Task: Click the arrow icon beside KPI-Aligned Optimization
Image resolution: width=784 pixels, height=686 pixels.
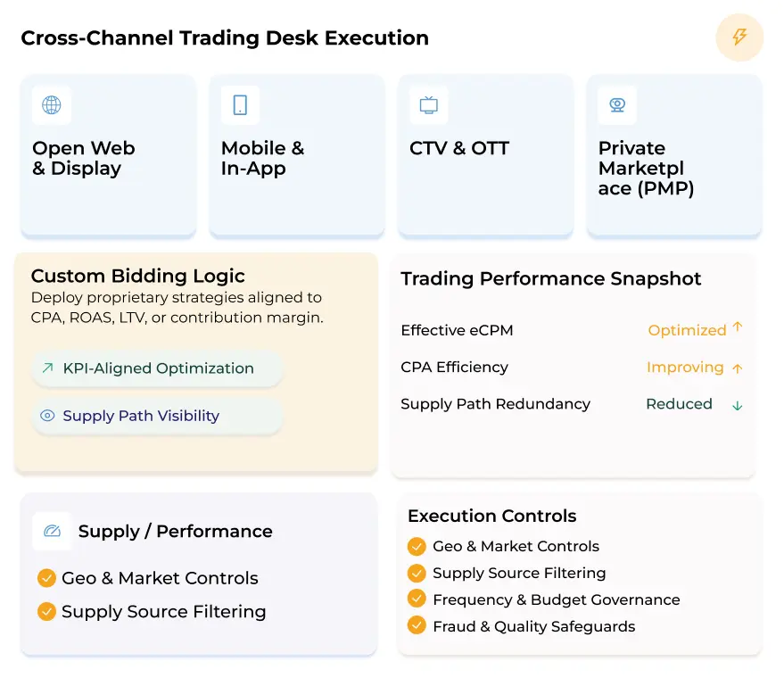Action: (47, 368)
